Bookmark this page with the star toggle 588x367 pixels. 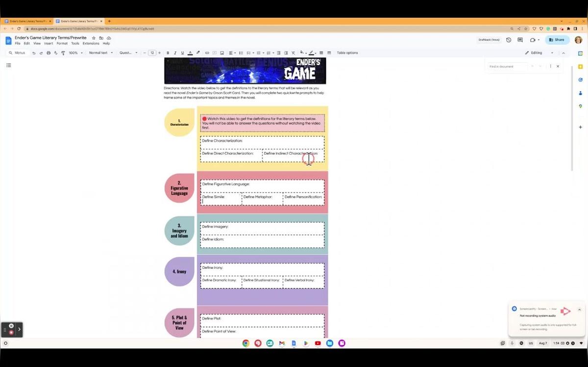(526, 29)
